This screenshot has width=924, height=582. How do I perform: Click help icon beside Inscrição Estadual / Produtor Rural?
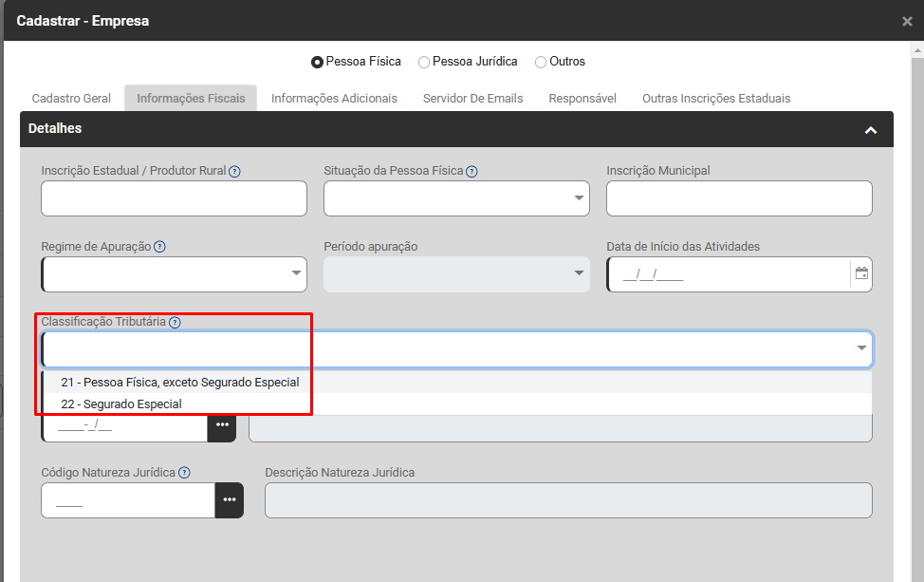(x=234, y=172)
